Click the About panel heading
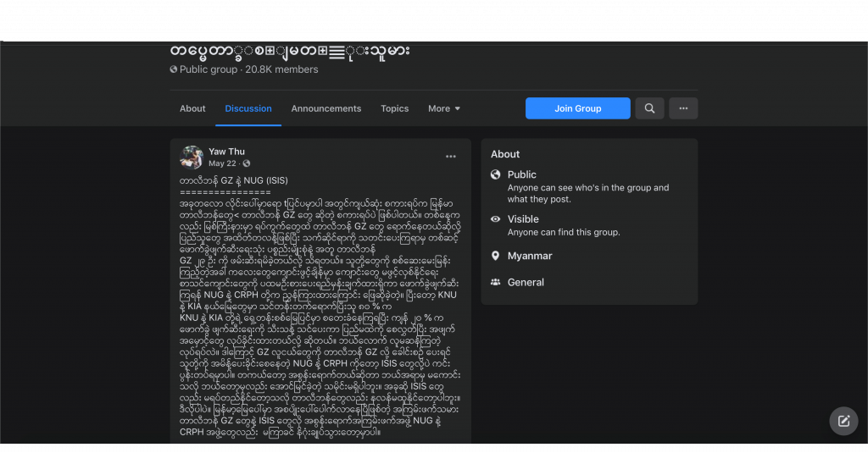The height and width of the screenshot is (453, 868). (505, 154)
